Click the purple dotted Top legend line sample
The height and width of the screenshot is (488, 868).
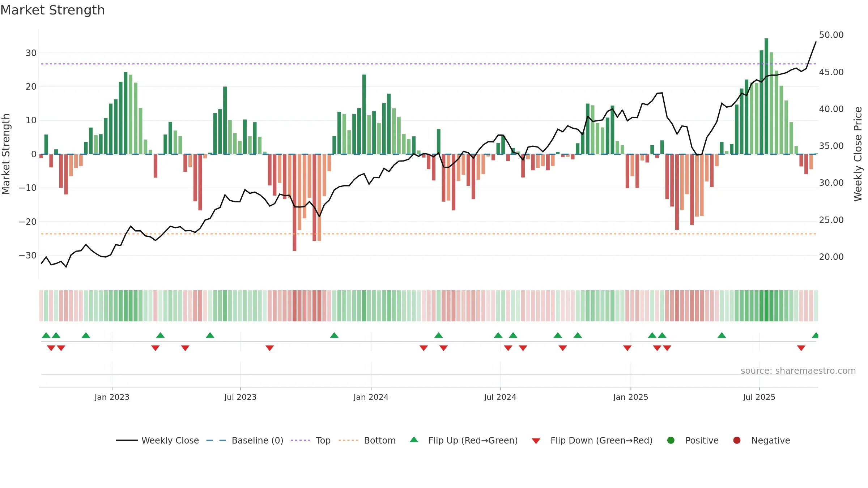tap(301, 440)
